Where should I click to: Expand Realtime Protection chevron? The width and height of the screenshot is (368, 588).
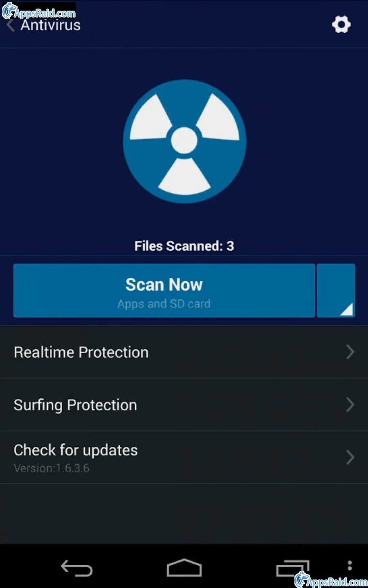tap(350, 352)
